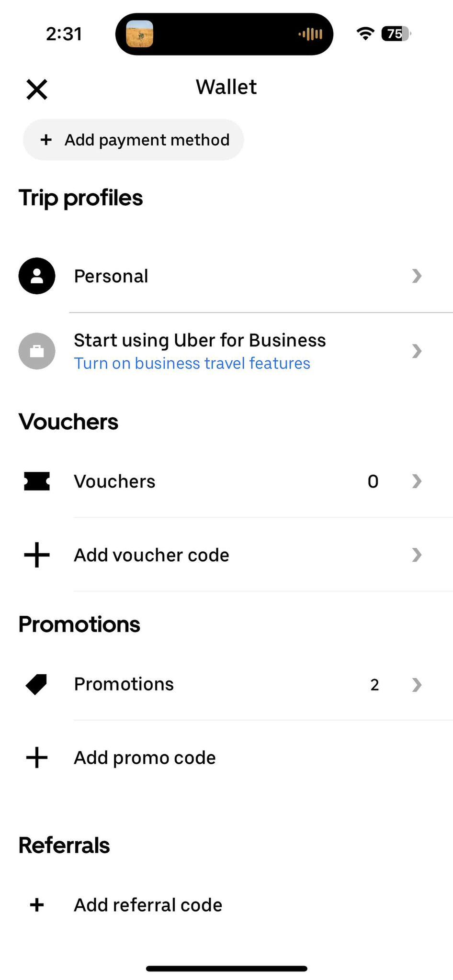Tap the home indicator bar
Image resolution: width=453 pixels, height=980 pixels.
[226, 969]
